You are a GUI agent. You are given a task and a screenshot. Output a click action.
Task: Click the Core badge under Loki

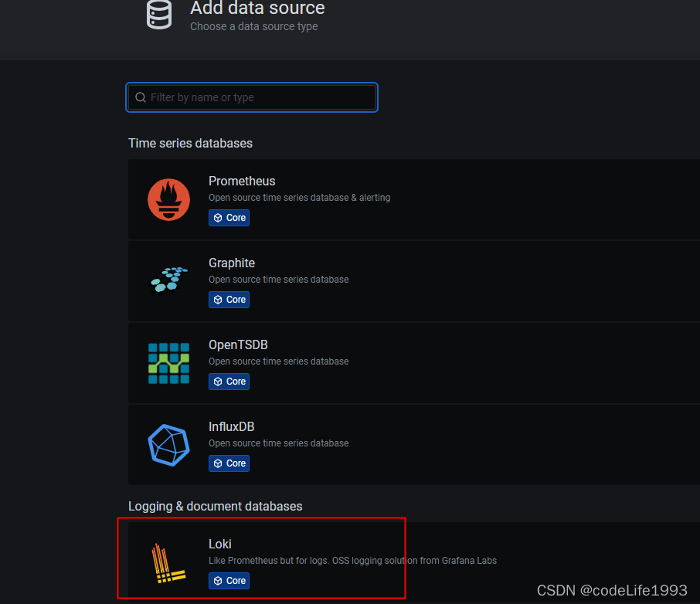pyautogui.click(x=229, y=581)
